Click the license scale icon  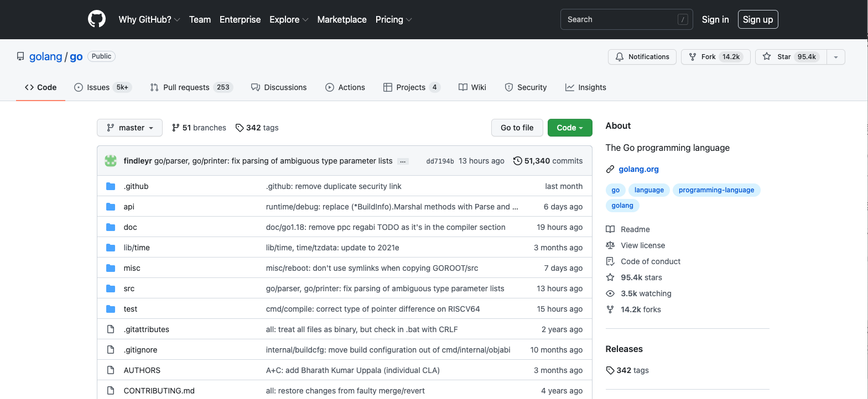(x=610, y=245)
